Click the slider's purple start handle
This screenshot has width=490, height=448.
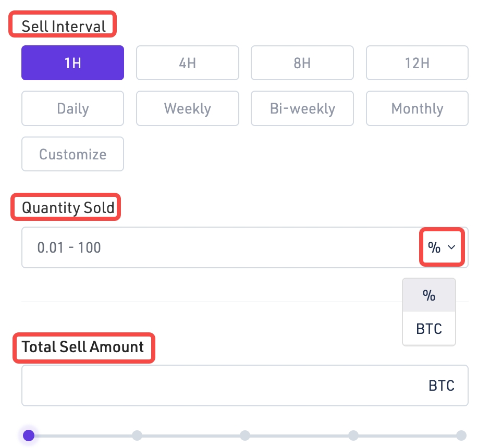(29, 435)
